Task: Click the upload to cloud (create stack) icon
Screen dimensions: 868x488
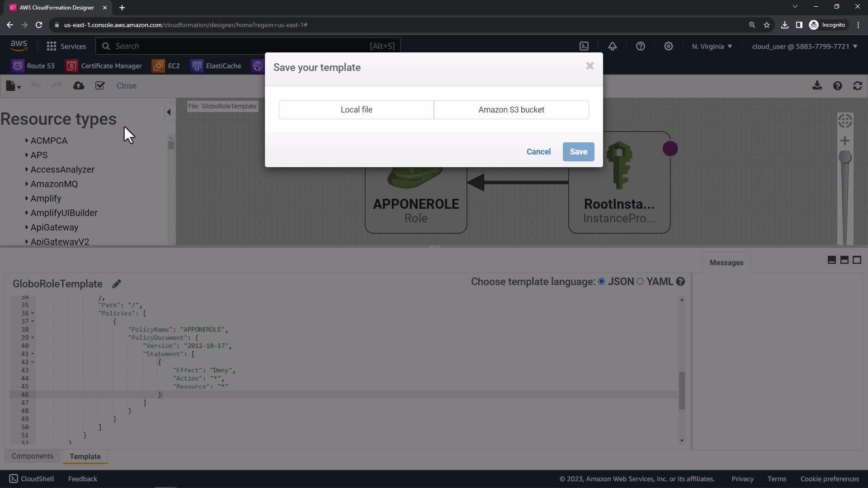Action: pos(79,86)
